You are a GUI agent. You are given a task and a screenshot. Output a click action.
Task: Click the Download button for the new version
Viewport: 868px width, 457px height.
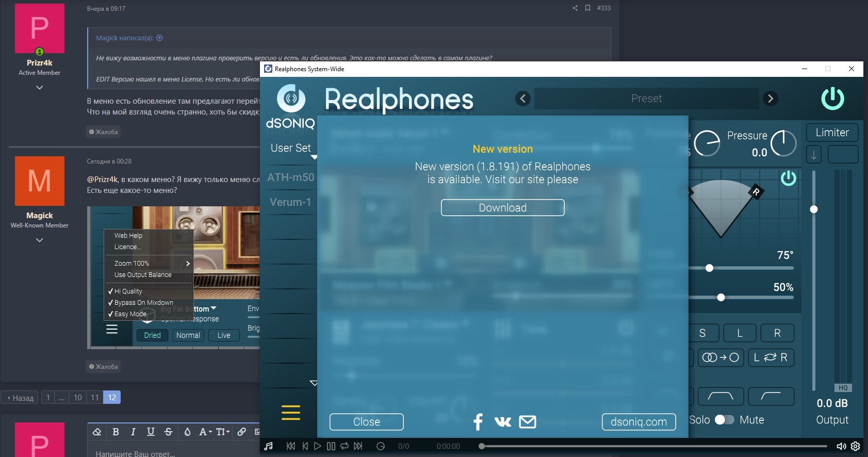point(503,208)
